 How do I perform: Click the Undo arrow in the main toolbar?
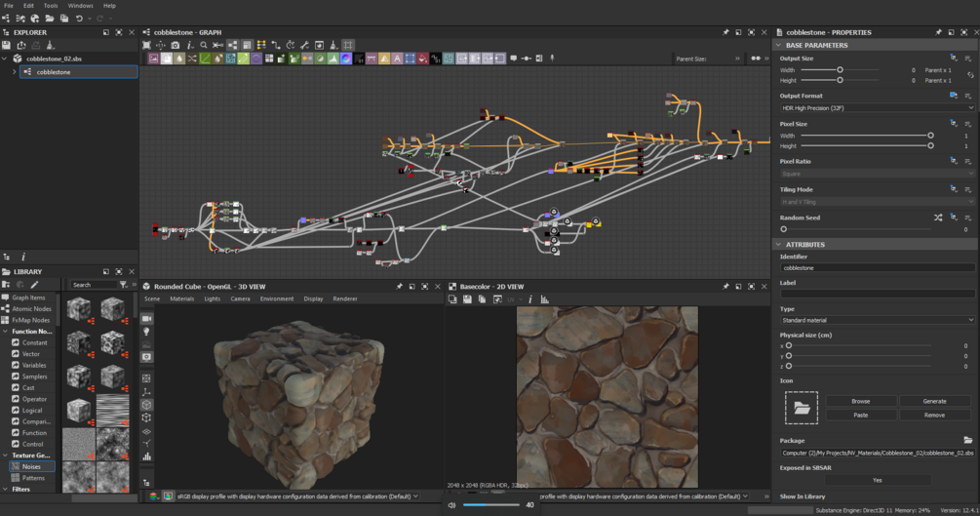(79, 19)
